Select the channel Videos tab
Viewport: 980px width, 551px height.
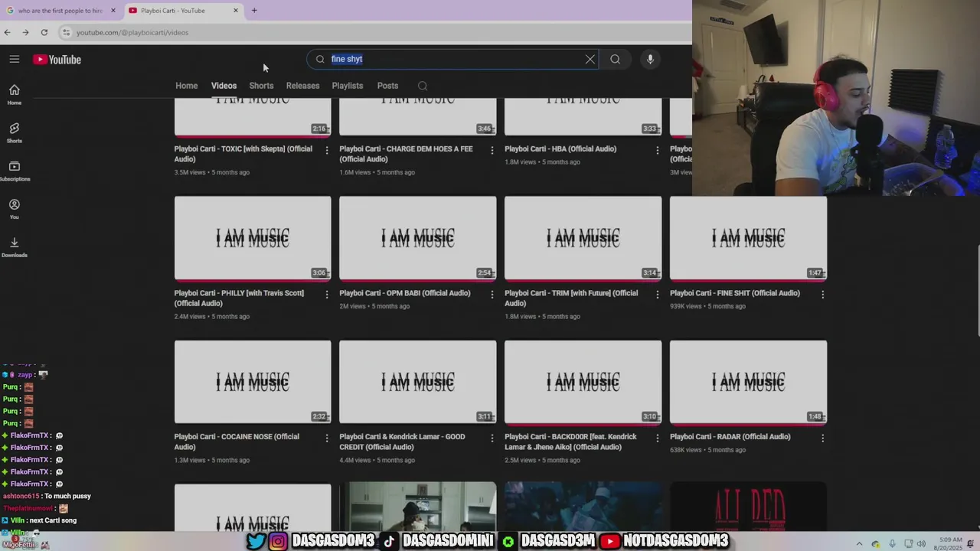coord(224,86)
